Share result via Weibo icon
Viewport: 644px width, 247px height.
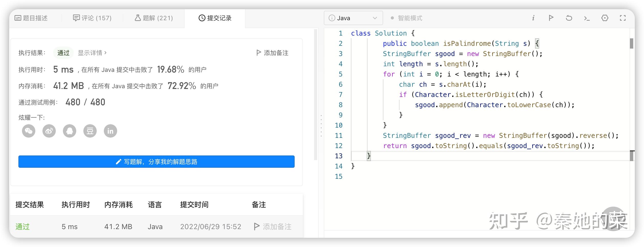click(49, 131)
